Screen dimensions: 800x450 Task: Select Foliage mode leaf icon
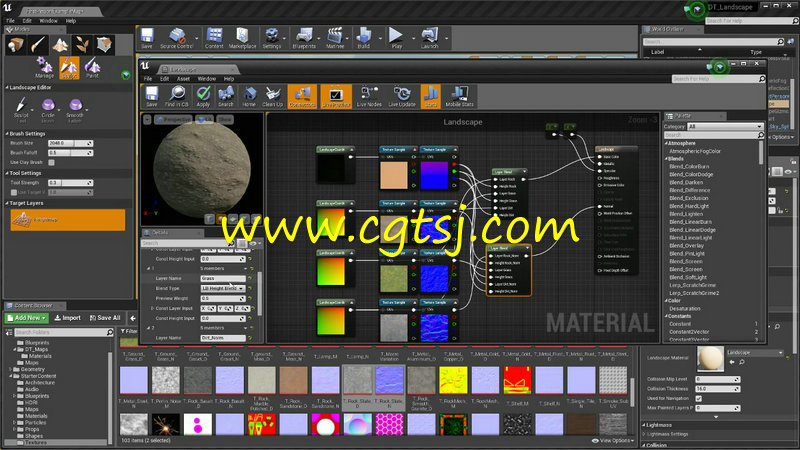(x=82, y=45)
